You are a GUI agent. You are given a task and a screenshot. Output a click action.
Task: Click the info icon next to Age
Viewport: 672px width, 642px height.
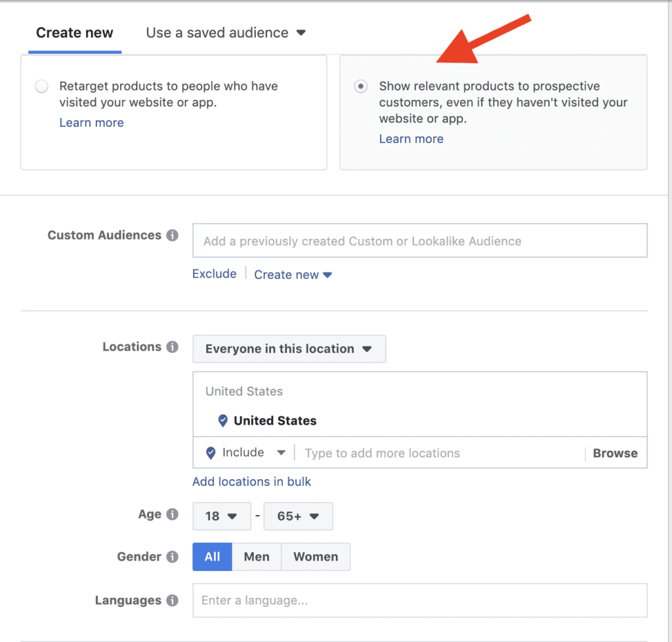(x=172, y=515)
